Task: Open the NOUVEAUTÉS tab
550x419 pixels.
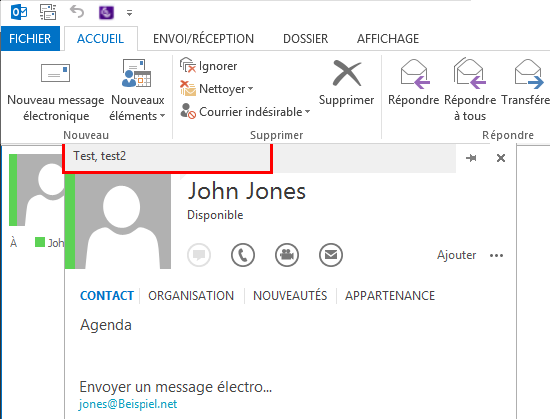Action: click(290, 296)
